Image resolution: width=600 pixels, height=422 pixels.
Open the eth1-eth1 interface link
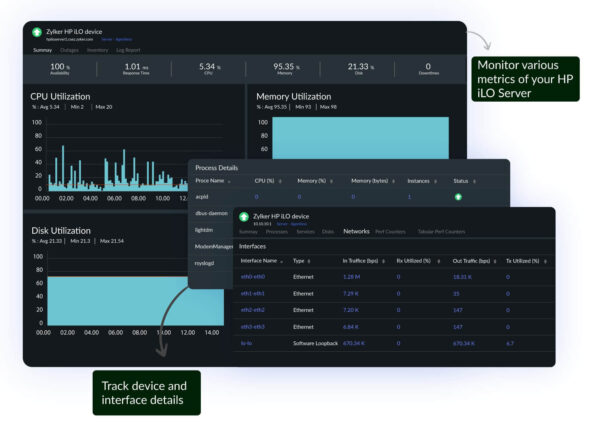(253, 293)
